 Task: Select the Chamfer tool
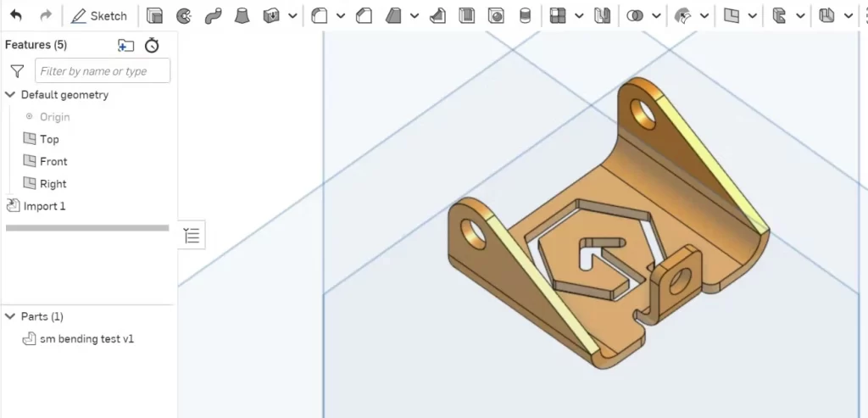364,15
